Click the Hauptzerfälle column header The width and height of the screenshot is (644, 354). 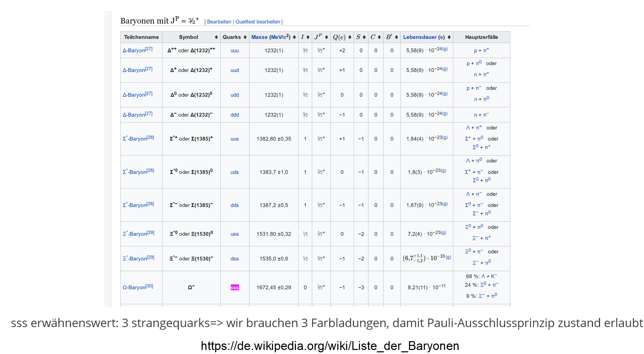coord(482,37)
